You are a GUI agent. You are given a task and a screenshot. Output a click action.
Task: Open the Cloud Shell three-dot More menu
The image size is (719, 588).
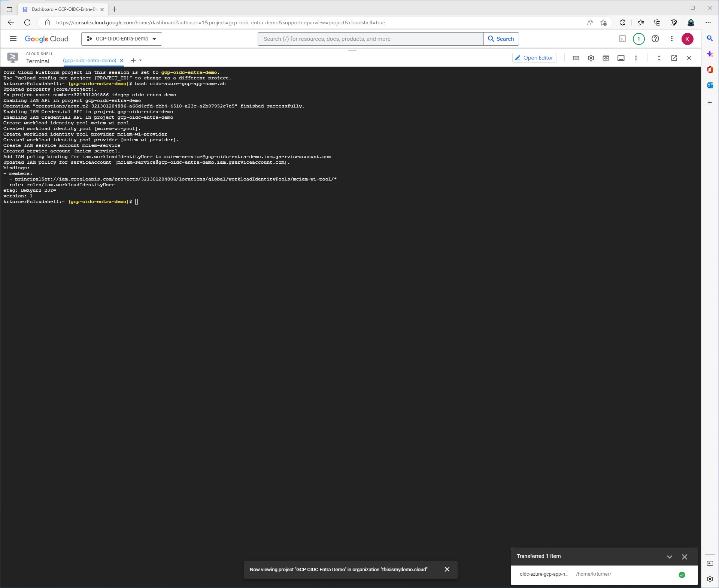pos(636,58)
